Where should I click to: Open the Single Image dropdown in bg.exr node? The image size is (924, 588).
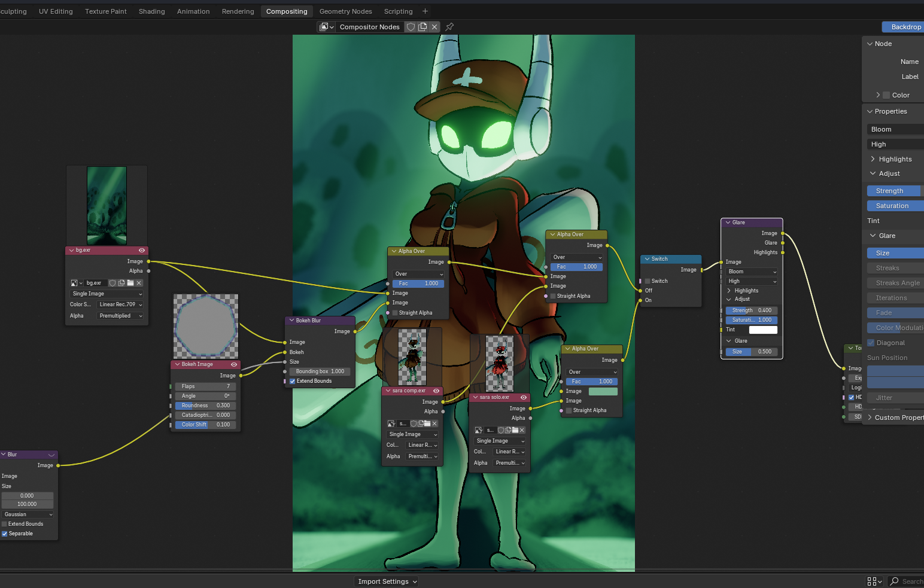click(107, 294)
